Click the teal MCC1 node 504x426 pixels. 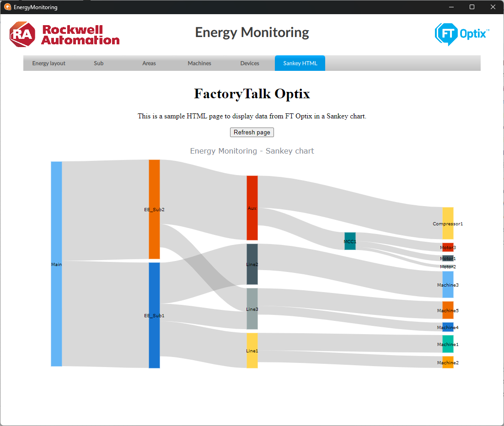tap(350, 241)
